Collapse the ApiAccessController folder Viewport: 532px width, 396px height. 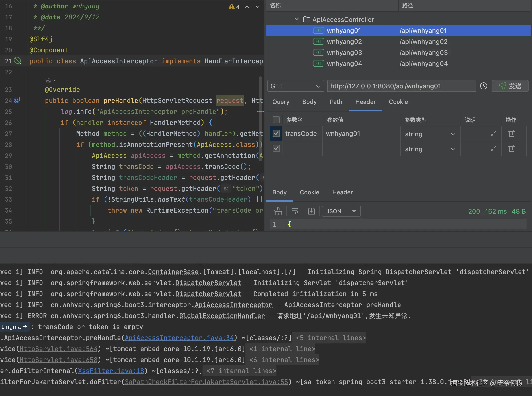click(296, 19)
